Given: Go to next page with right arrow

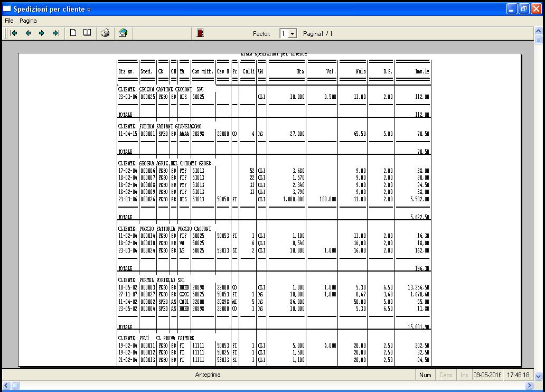Looking at the screenshot, I should click(x=42, y=33).
